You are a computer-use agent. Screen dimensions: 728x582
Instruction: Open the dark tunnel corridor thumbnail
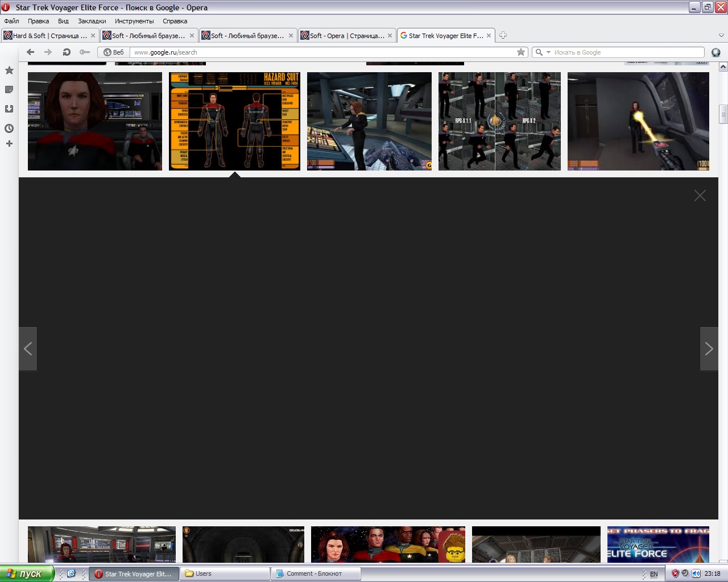click(x=243, y=544)
